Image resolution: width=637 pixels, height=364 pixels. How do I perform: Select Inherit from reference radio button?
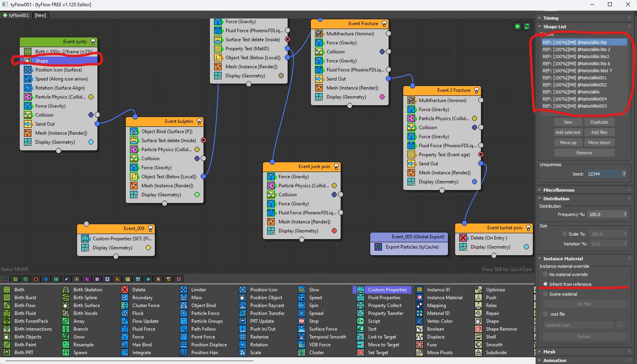click(545, 284)
